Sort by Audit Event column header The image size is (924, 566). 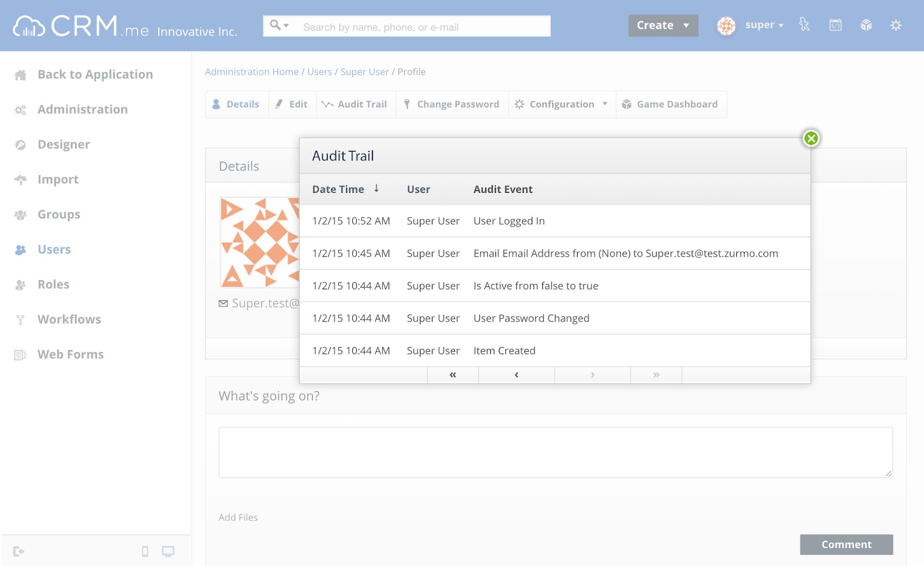503,189
